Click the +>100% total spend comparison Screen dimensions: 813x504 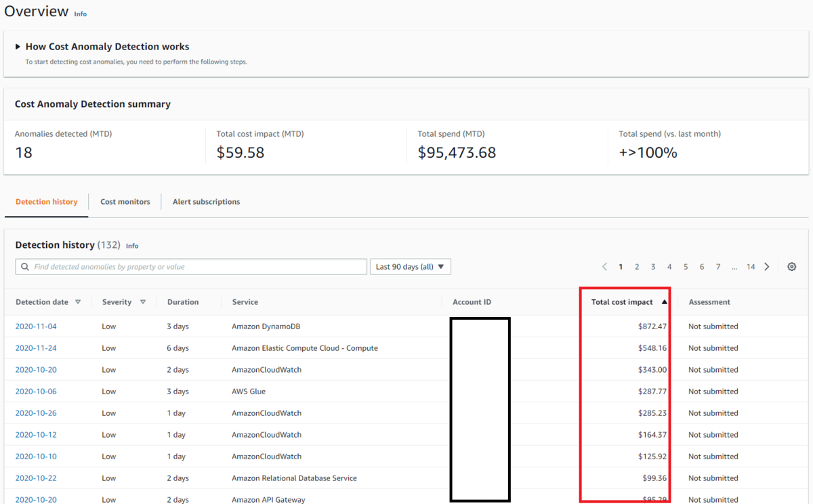click(648, 153)
